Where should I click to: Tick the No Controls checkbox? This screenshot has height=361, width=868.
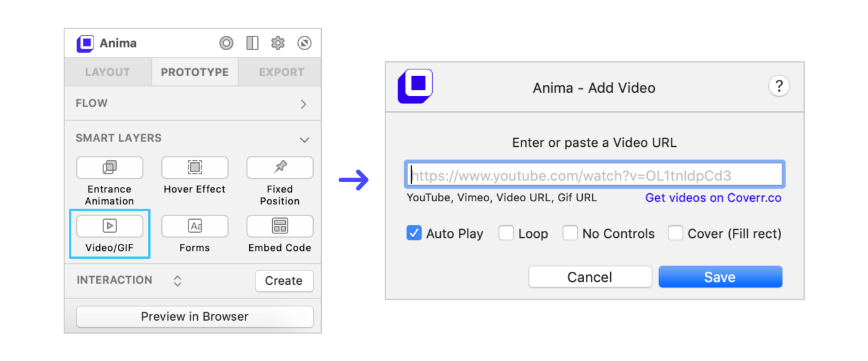coord(570,233)
